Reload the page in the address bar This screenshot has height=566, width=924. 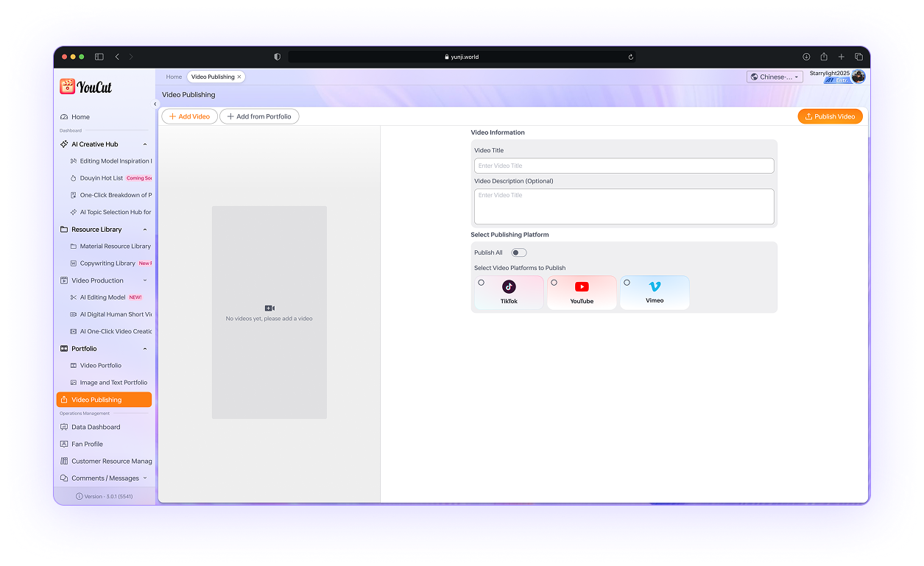point(631,57)
